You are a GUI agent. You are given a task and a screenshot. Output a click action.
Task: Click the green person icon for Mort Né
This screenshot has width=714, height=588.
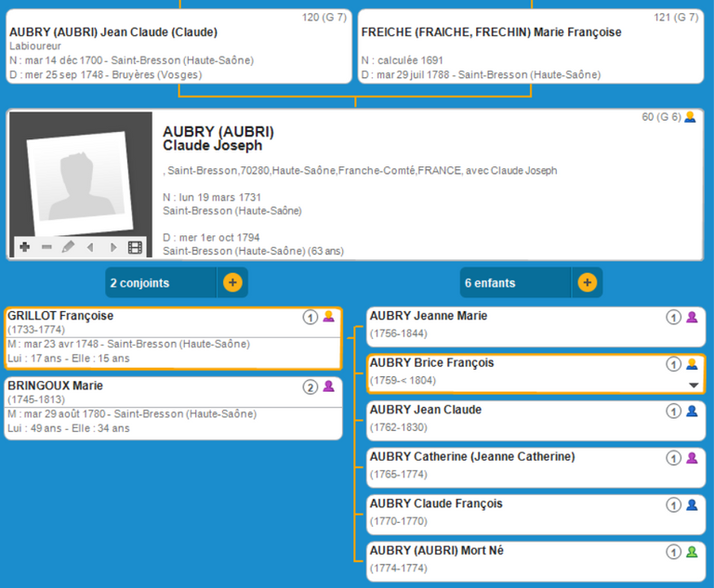692,552
